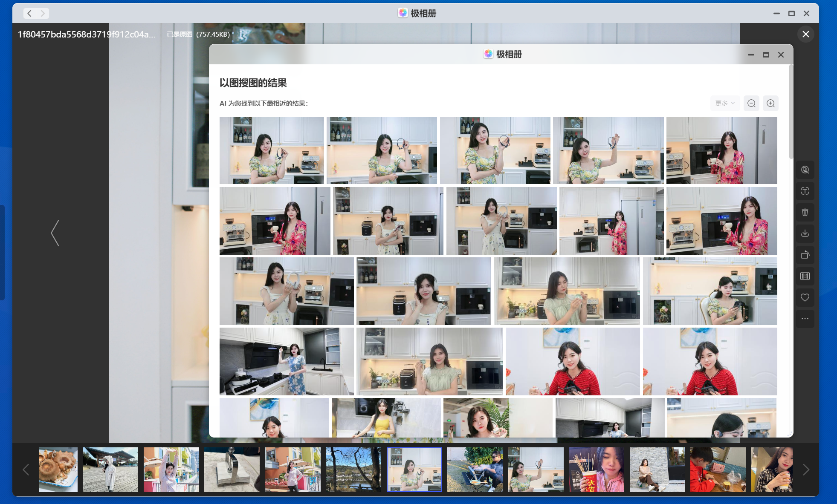Zoom in on the search results grid
The height and width of the screenshot is (504, 837).
[x=770, y=103]
